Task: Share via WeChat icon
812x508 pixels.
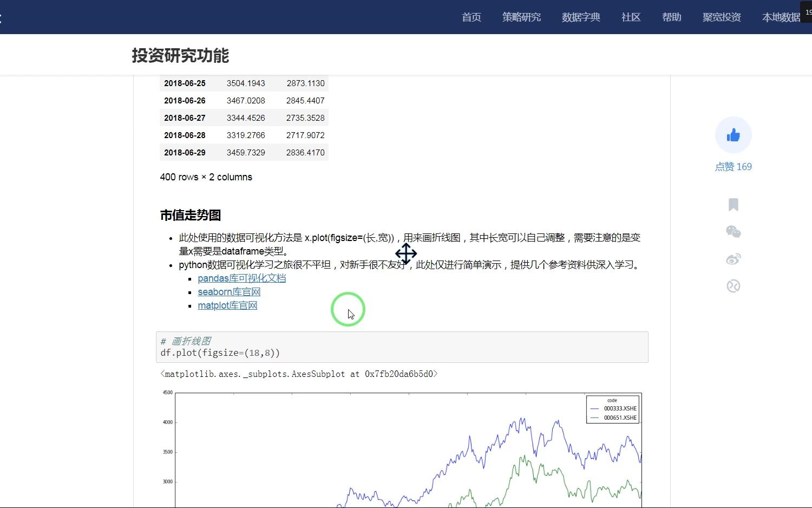Action: tap(734, 232)
